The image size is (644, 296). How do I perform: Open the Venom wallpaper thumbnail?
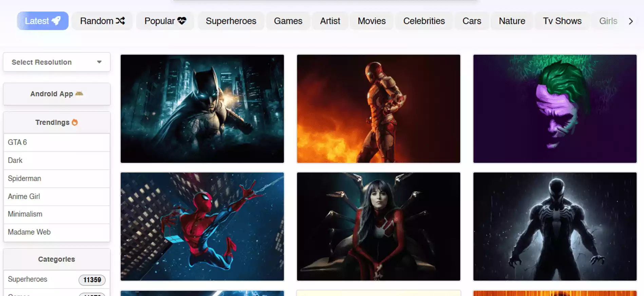point(555,226)
